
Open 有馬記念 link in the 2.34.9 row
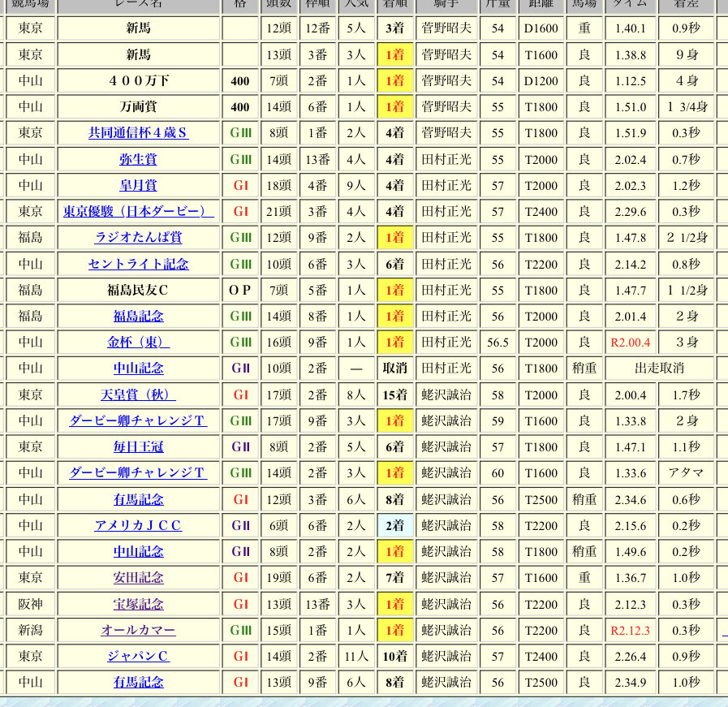138,683
